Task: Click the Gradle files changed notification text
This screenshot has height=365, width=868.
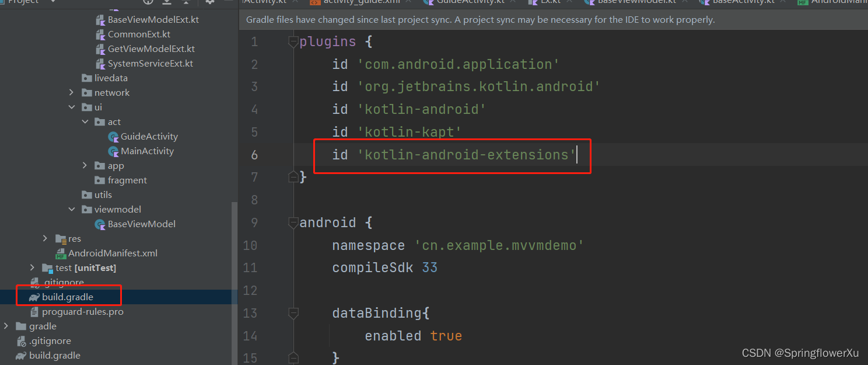Action: pyautogui.click(x=480, y=20)
